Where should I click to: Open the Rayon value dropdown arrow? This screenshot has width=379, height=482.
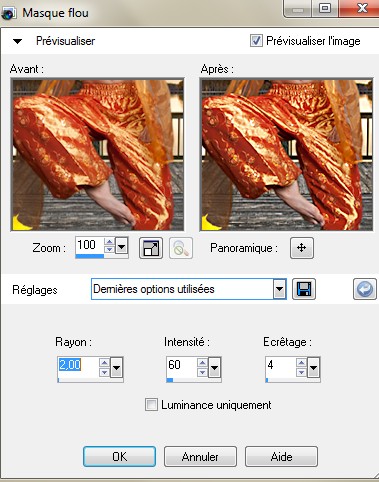point(117,367)
